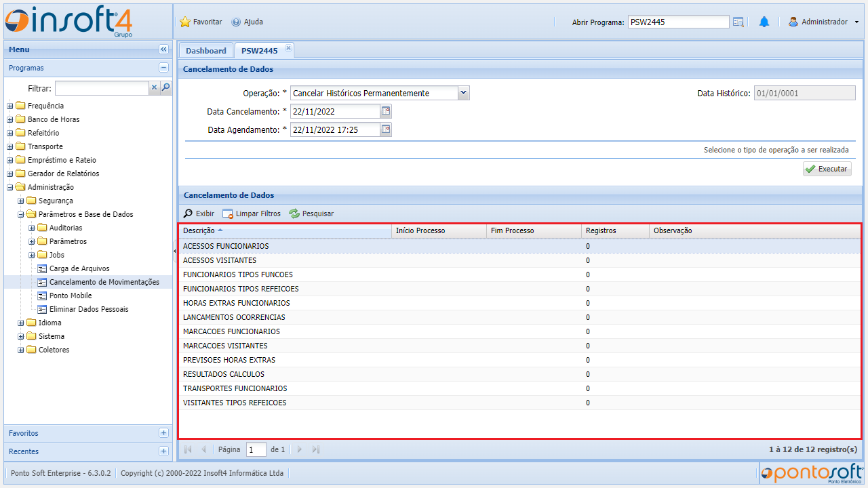
Task: Click the Favoritar star icon
Action: click(x=185, y=22)
